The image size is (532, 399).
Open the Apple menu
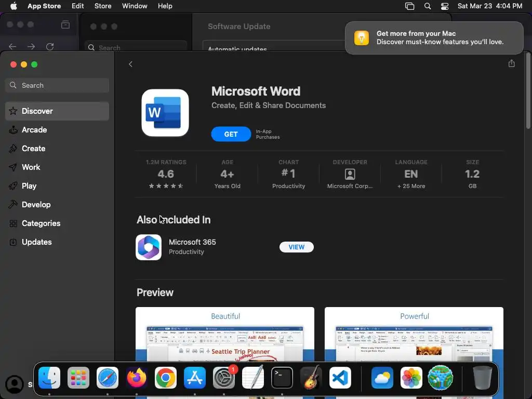[x=14, y=6]
